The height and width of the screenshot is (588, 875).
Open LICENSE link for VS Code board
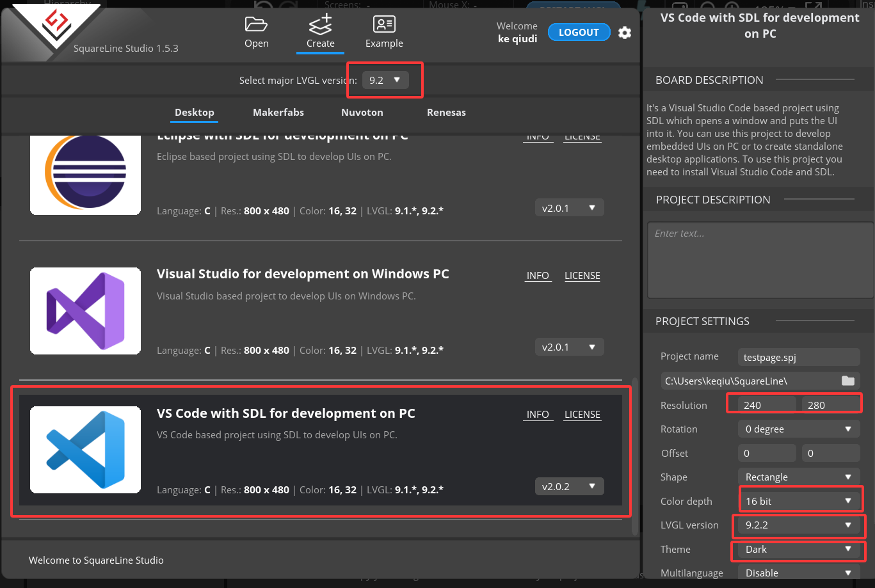coord(582,415)
